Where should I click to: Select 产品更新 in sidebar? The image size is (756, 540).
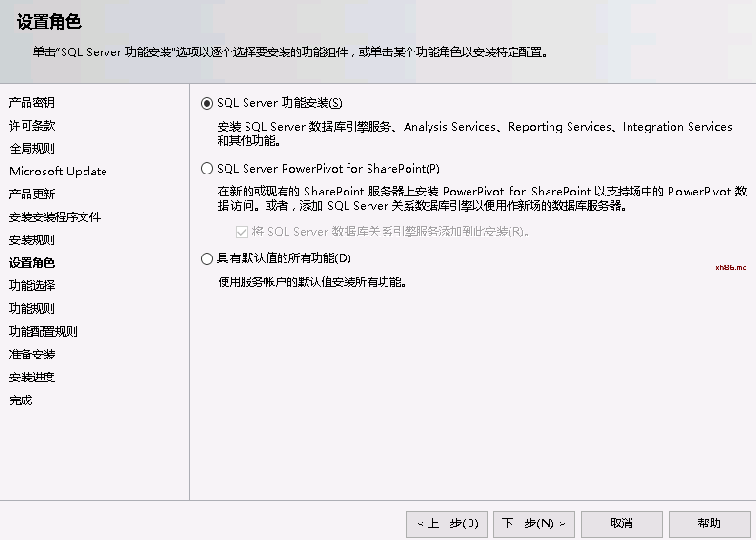pos(32,194)
